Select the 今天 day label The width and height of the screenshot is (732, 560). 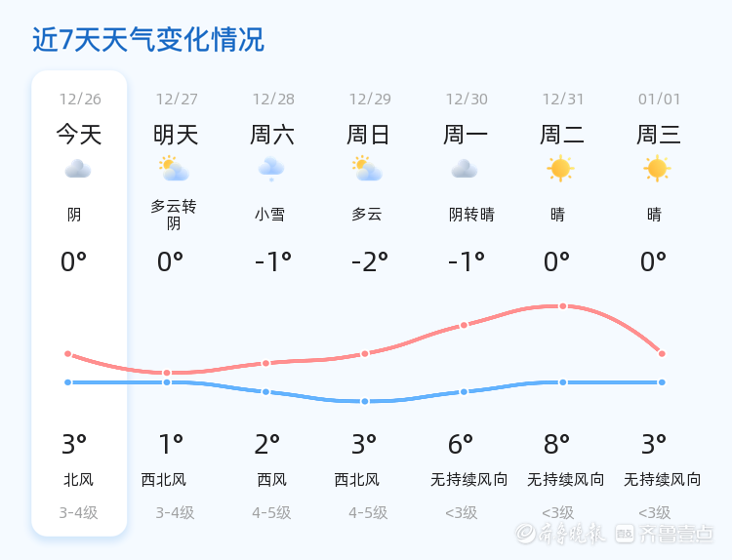click(x=78, y=134)
